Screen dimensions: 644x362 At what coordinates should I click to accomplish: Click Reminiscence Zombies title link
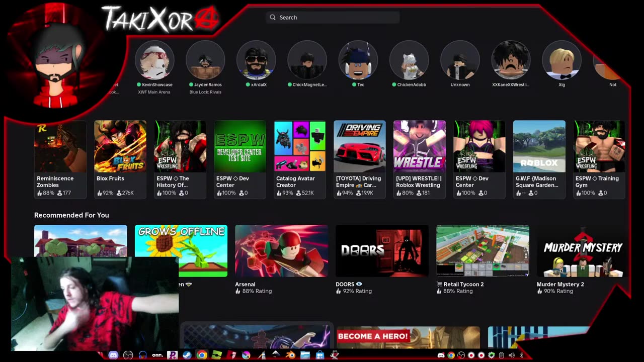point(55,182)
